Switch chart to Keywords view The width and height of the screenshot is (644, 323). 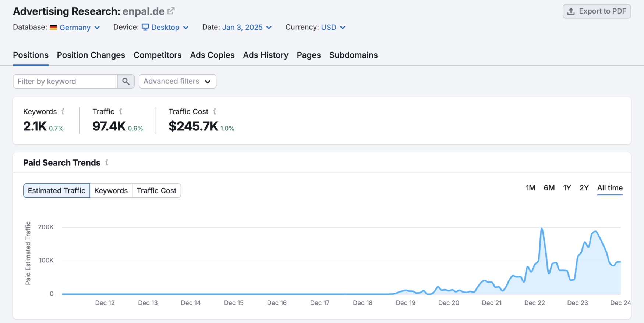pyautogui.click(x=111, y=190)
